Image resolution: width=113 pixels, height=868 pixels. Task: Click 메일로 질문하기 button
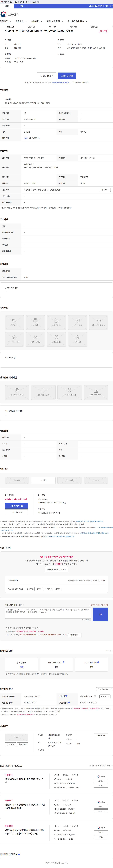coord(75,635)
